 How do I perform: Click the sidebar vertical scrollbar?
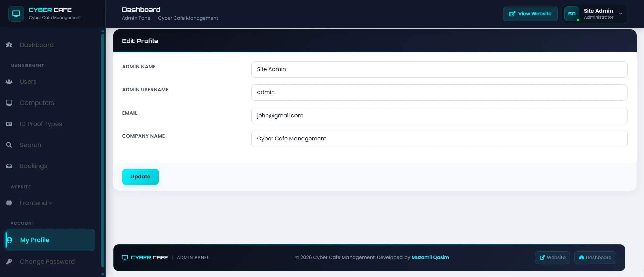point(103,151)
